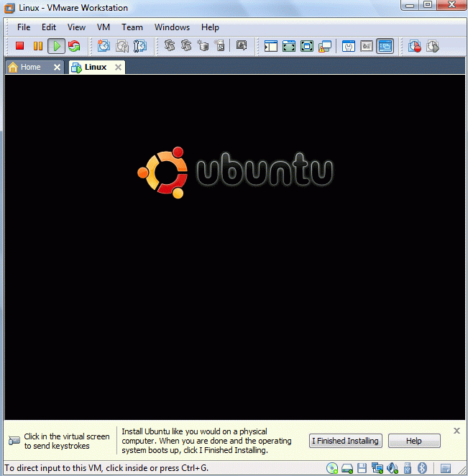Reset the virtual machine
468x476 pixels.
74,46
